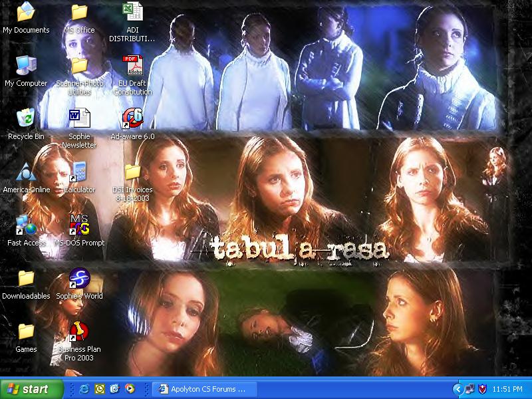Open the Sophie's World shortcut
This screenshot has width=532, height=399.
tap(79, 278)
